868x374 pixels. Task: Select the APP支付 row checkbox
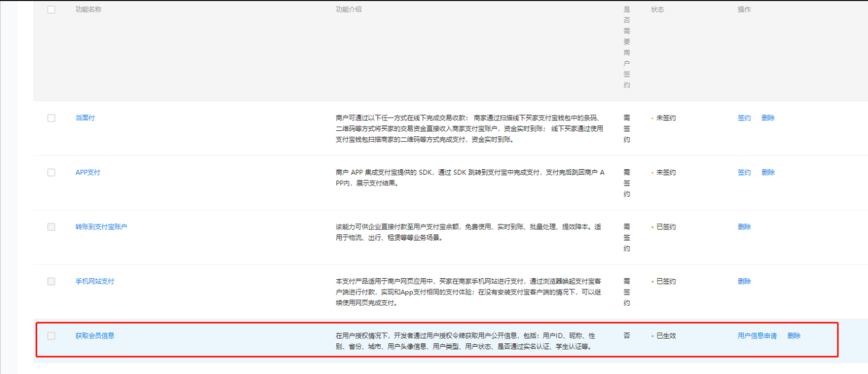click(51, 172)
